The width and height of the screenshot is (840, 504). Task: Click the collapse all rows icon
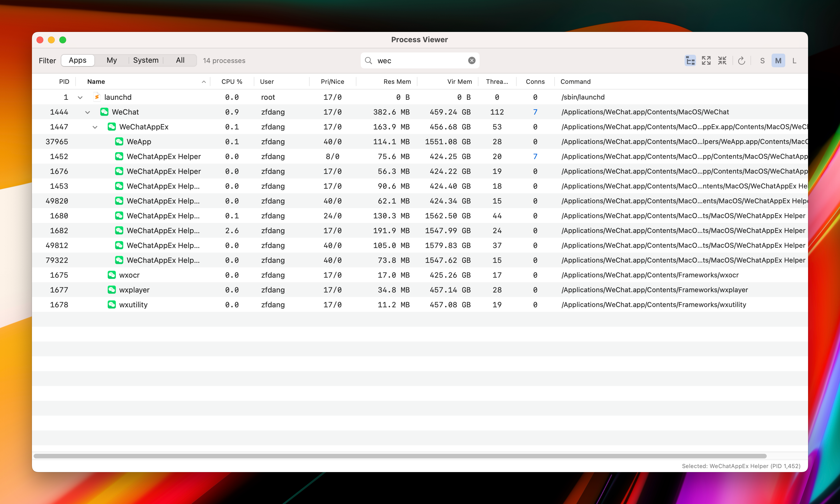click(722, 60)
